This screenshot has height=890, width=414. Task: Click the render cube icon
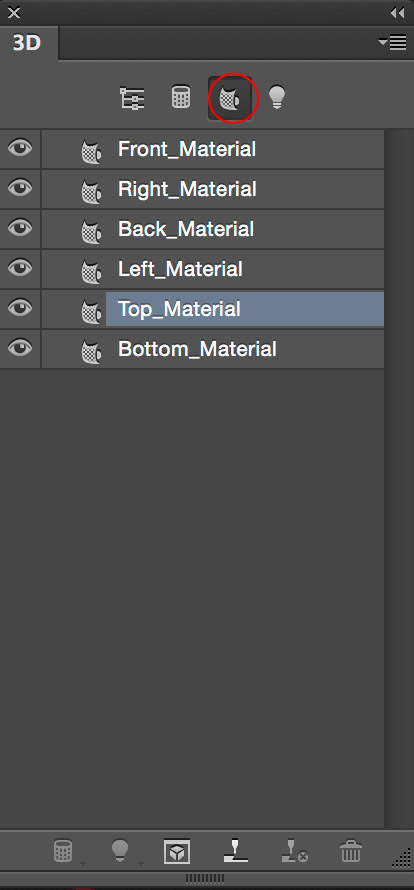[x=177, y=851]
